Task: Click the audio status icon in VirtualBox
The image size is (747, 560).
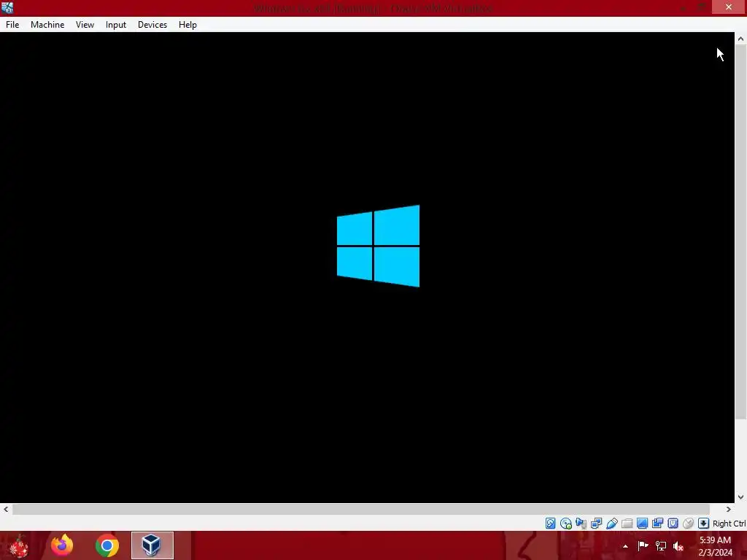Action: [x=581, y=524]
